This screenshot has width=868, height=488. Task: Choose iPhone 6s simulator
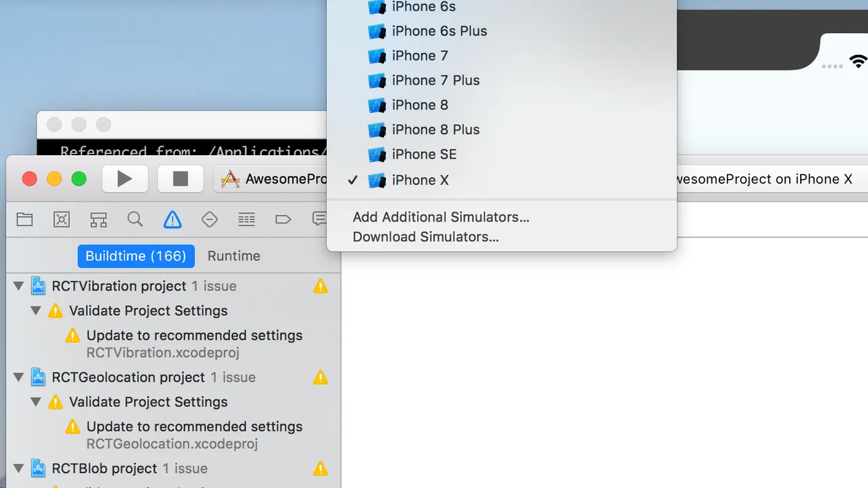[x=502, y=7]
